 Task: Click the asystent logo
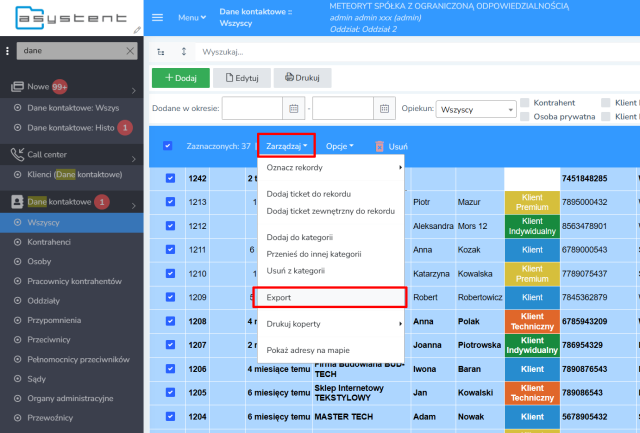tap(71, 18)
